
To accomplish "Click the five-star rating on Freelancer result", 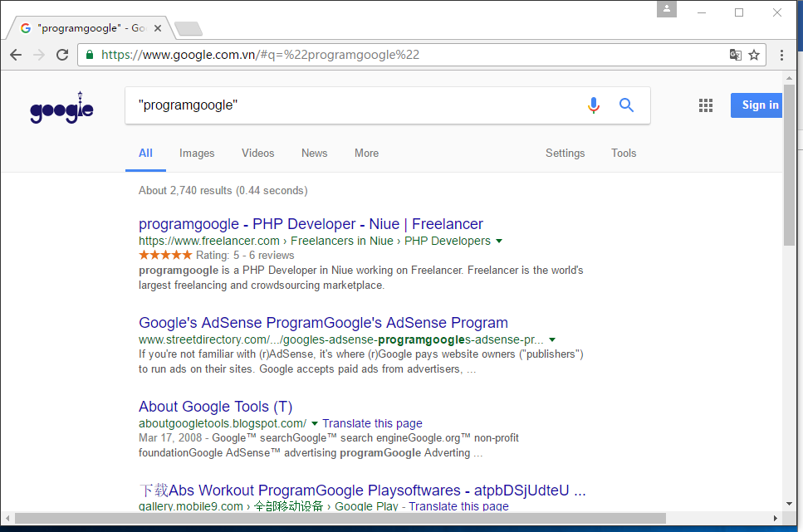I will pos(165,255).
